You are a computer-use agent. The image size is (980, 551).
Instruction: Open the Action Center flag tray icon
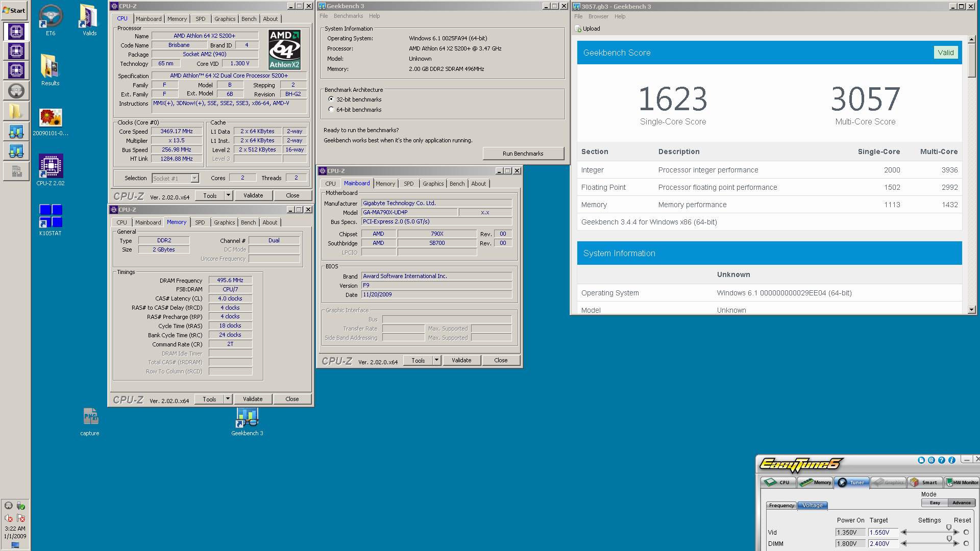point(21,518)
